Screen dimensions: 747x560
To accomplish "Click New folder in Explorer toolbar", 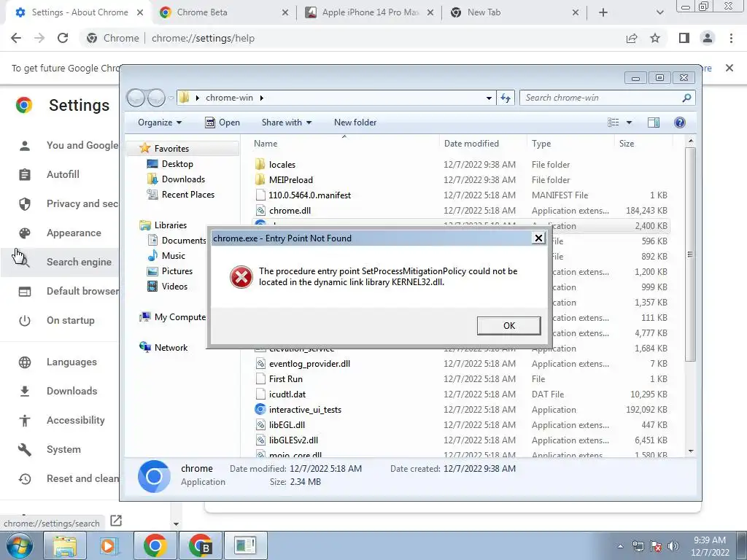I will pos(355,122).
